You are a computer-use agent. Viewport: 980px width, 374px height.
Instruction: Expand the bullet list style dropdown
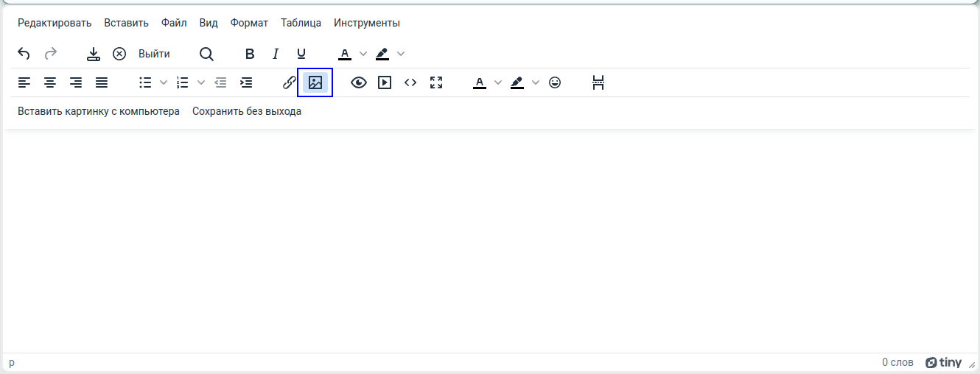(x=164, y=82)
